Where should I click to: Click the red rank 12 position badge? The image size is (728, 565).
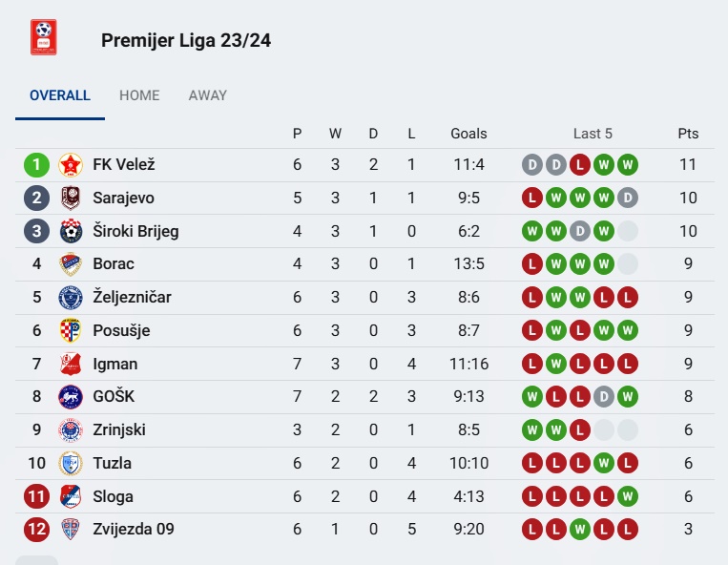pos(36,529)
